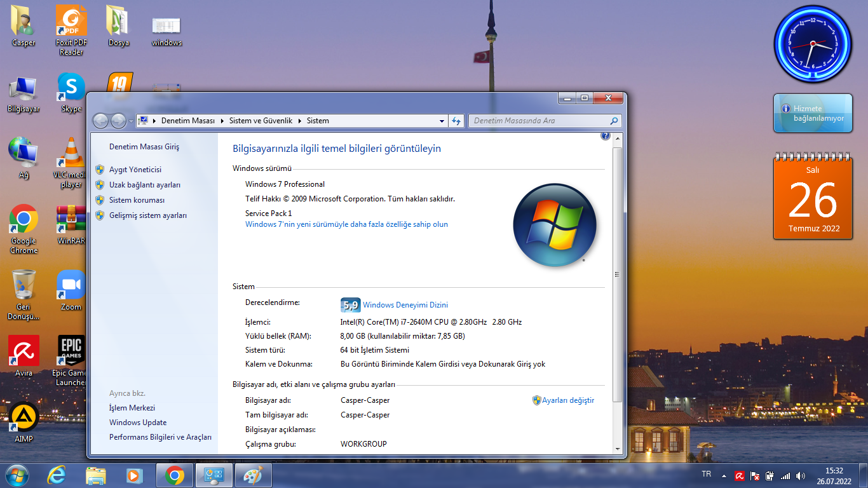Screen dimensions: 868x488
Task: Click the orange calendar gadget showing 26
Action: 813,196
